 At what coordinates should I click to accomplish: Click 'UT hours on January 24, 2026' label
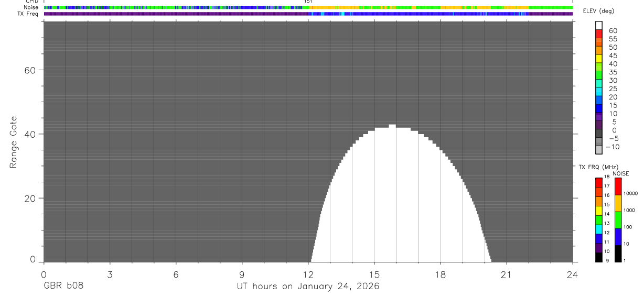pos(308,287)
